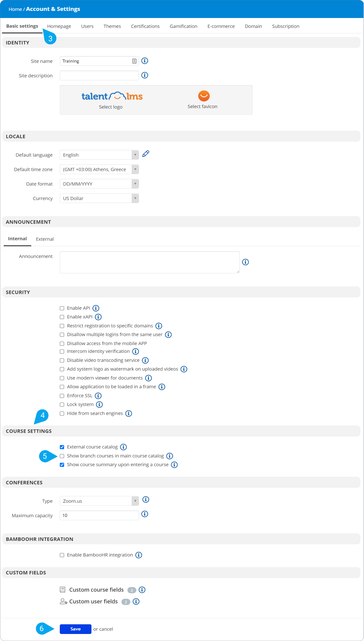Click Home breadcrumb link
This screenshot has width=364, height=641.
click(15, 9)
